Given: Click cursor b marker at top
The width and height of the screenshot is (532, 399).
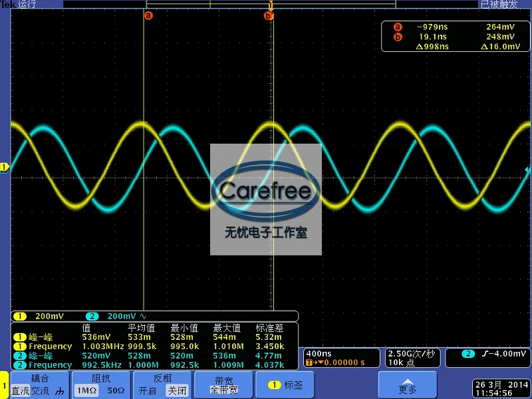Looking at the screenshot, I should [269, 15].
